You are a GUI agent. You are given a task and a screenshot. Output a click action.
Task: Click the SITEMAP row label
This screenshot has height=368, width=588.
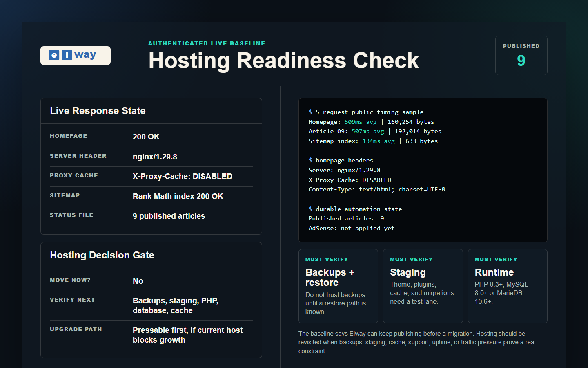tap(65, 195)
